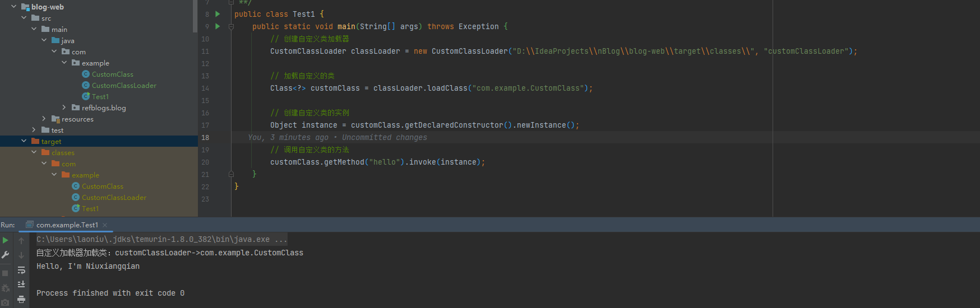Viewport: 980px width, 308px height.
Task: Toggle code fold marker on main method line
Action: tap(231, 26)
